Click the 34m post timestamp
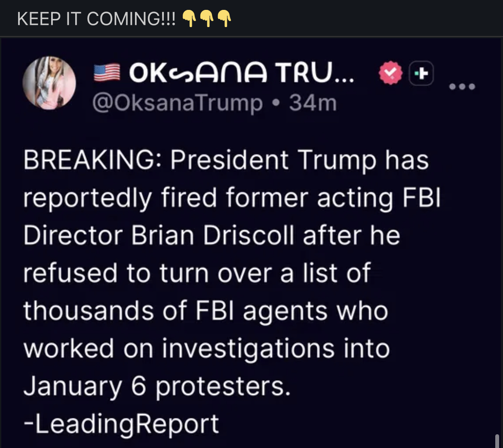503x448 pixels. click(313, 103)
